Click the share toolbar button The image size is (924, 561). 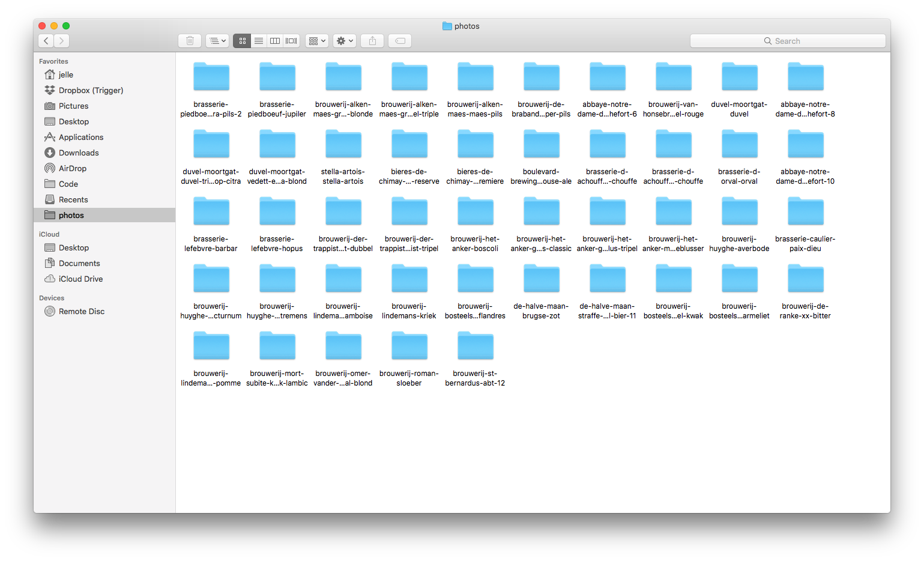point(372,41)
